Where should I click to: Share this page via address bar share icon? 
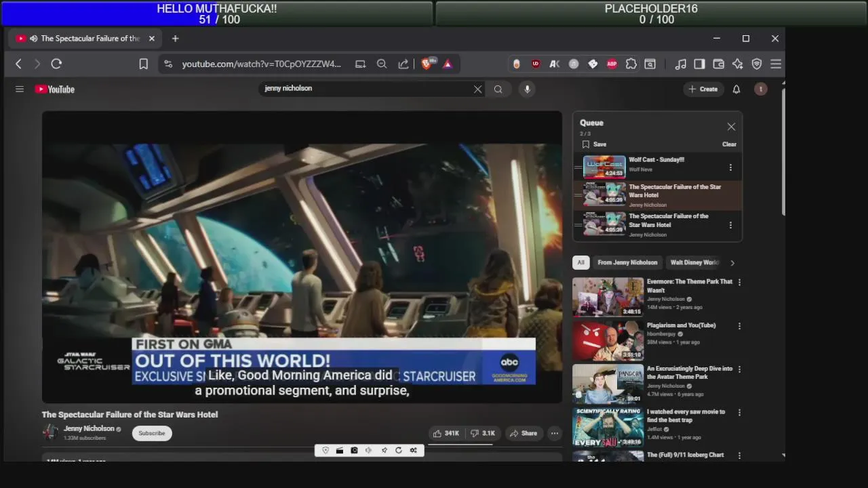click(x=403, y=64)
